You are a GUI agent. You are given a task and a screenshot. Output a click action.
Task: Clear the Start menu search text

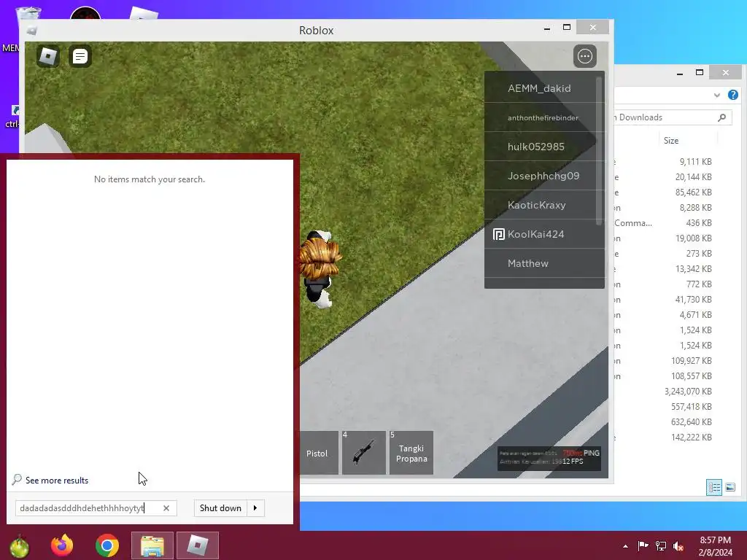(166, 508)
